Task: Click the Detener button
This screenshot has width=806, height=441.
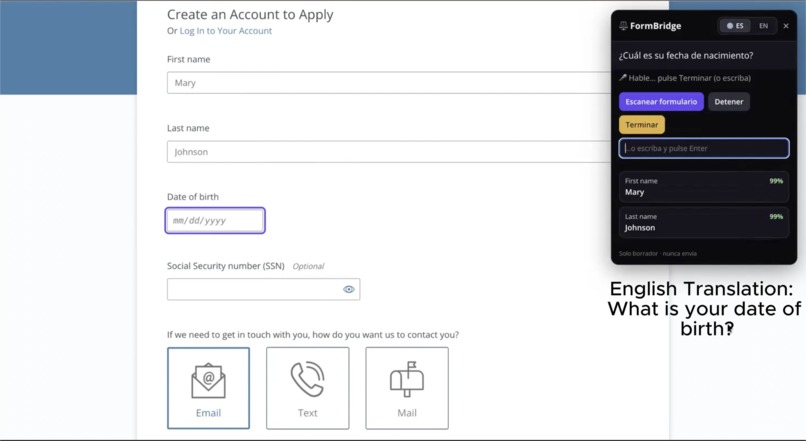Action: (x=729, y=102)
